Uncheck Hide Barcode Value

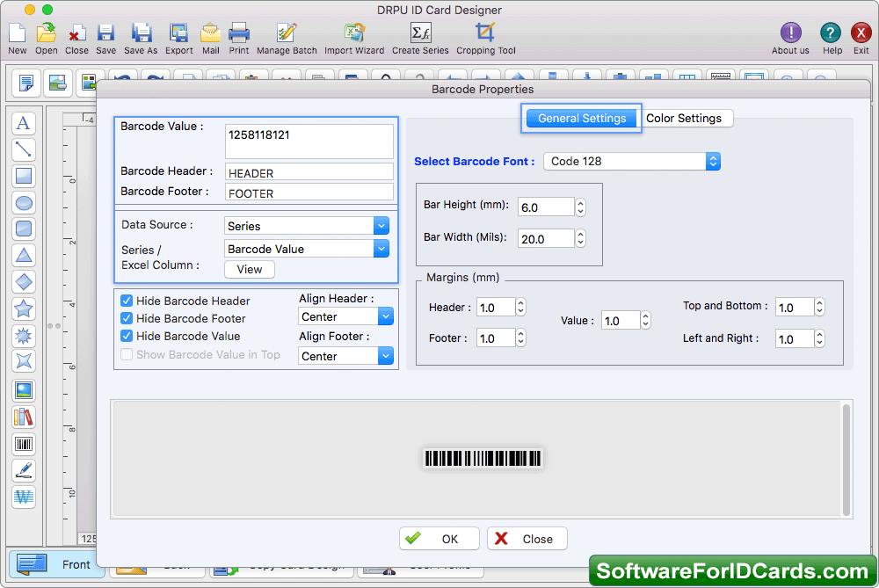click(x=127, y=337)
